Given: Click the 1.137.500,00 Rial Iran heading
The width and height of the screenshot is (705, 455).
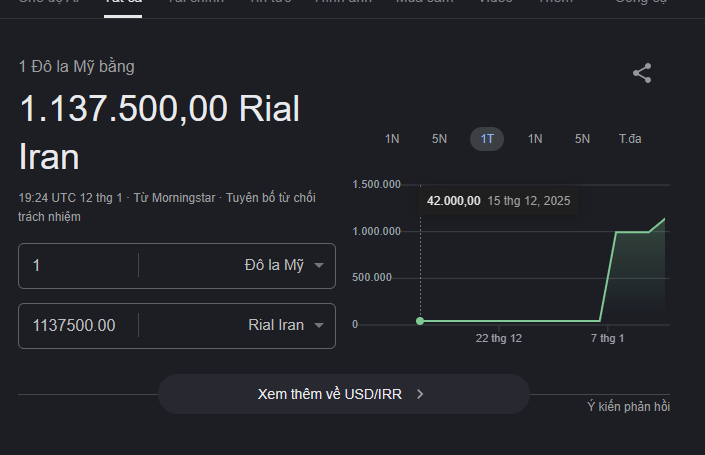Looking at the screenshot, I should [159, 133].
